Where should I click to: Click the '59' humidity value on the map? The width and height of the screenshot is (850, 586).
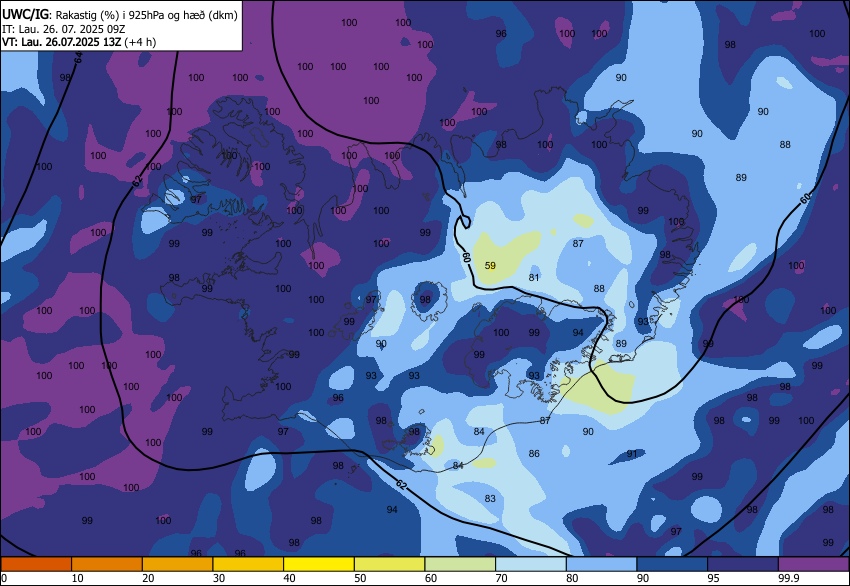490,266
